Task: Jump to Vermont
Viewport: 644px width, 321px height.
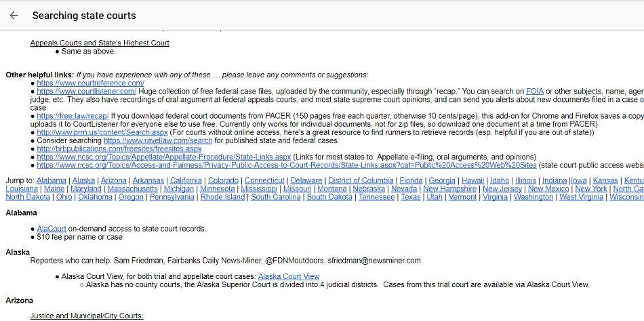Action: (462, 197)
